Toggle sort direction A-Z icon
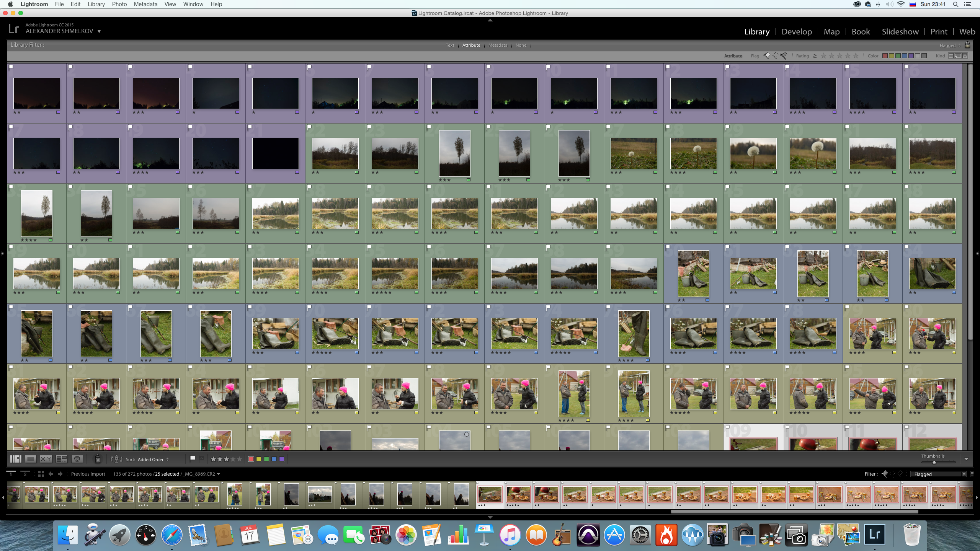This screenshot has width=980, height=551. [x=116, y=459]
